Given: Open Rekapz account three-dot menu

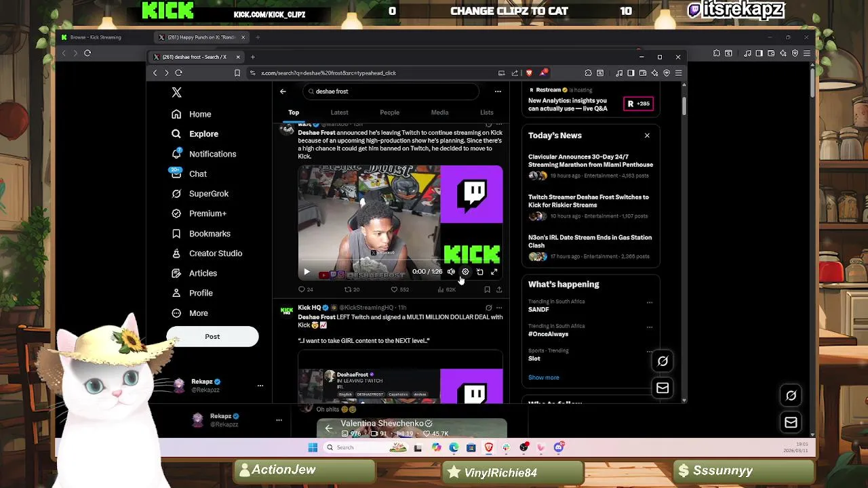Looking at the screenshot, I should 260,386.
